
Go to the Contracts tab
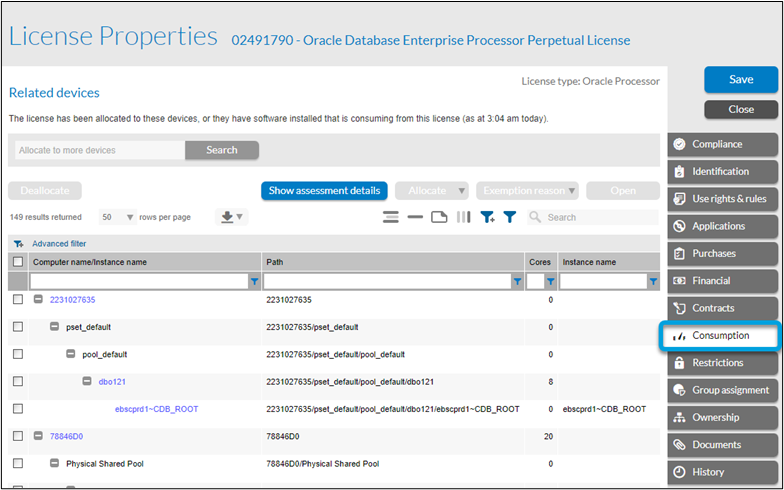[x=722, y=308]
